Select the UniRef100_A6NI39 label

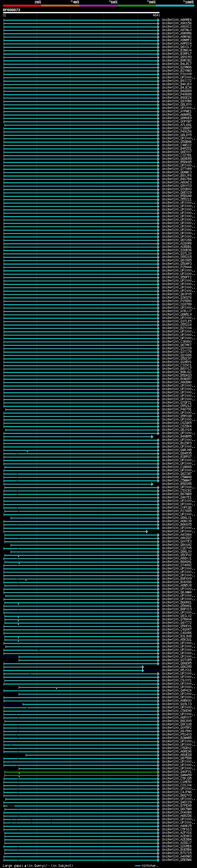176,521
